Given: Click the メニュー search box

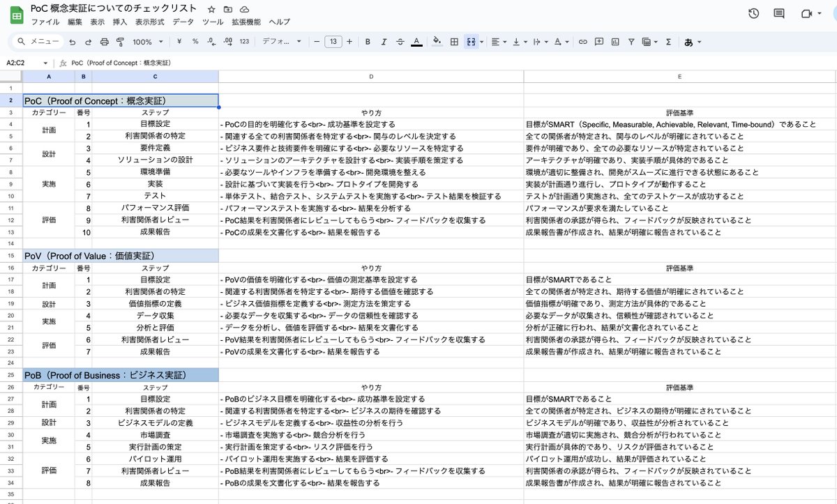Looking at the screenshot, I should (x=38, y=42).
